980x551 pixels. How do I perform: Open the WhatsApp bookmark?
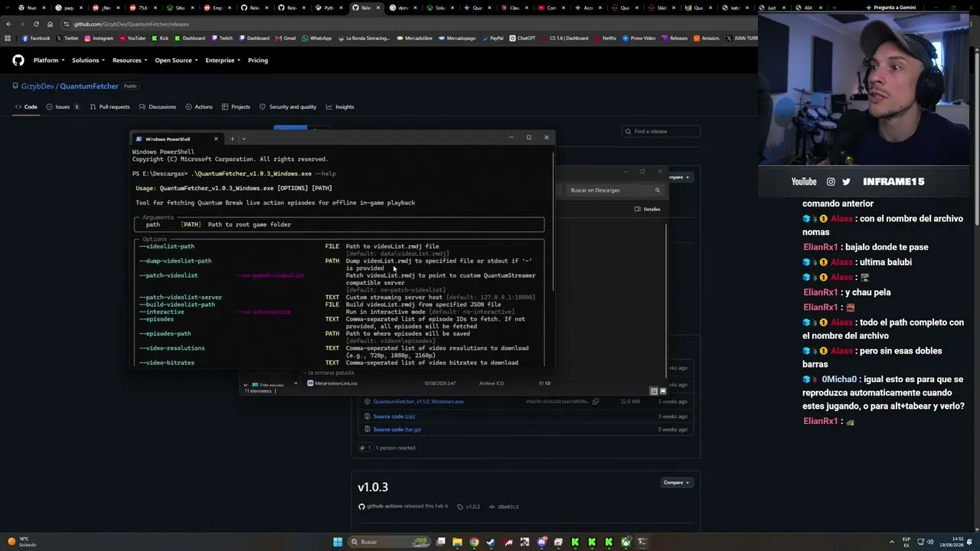tap(317, 38)
